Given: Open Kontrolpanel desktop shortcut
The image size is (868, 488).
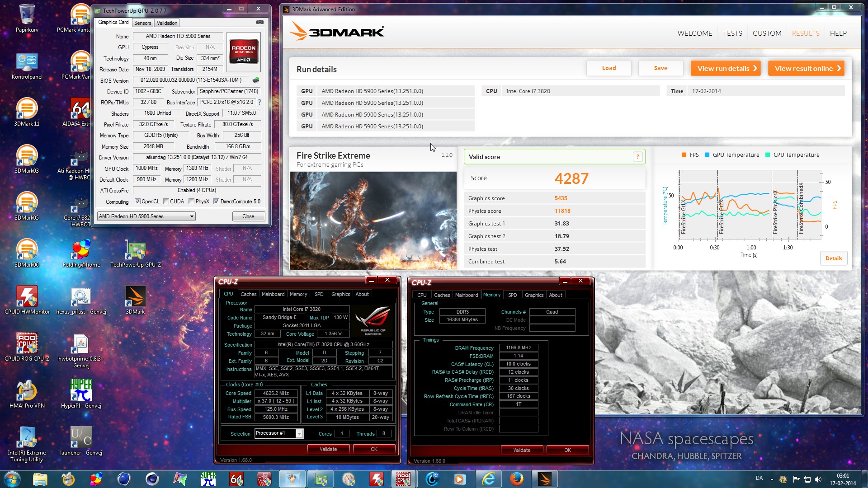Looking at the screenshot, I should coord(27,66).
